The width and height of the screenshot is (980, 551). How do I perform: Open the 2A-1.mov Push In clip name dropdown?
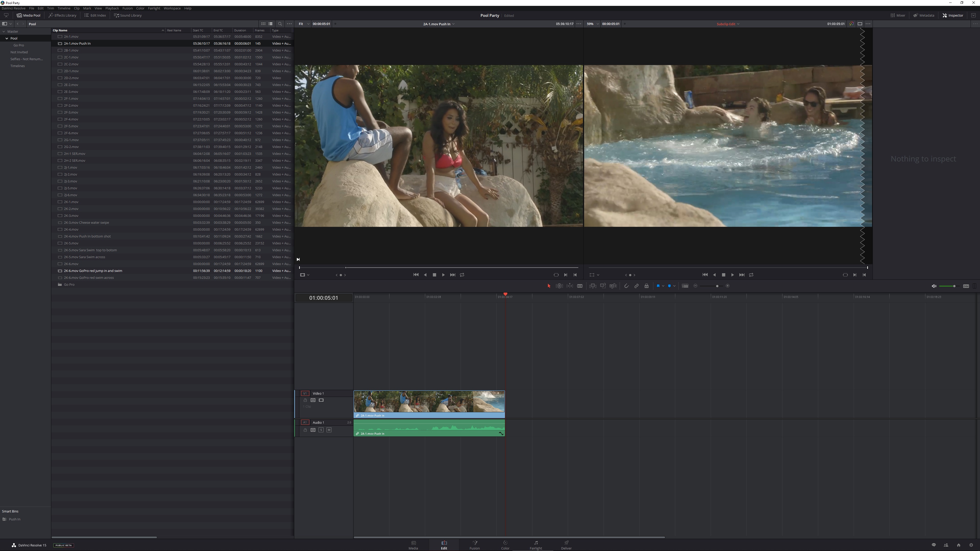click(x=439, y=23)
